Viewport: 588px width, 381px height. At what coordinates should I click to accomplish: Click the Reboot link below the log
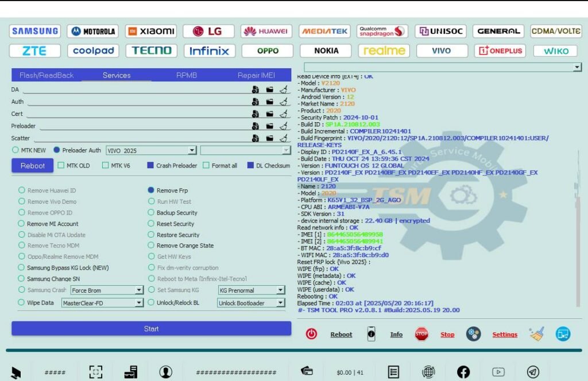tap(341, 335)
